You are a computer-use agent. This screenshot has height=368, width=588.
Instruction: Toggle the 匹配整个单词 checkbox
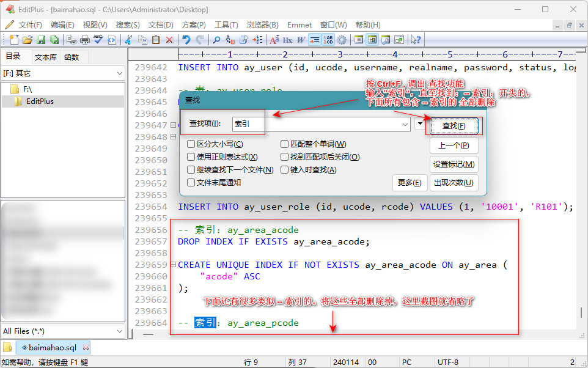285,144
